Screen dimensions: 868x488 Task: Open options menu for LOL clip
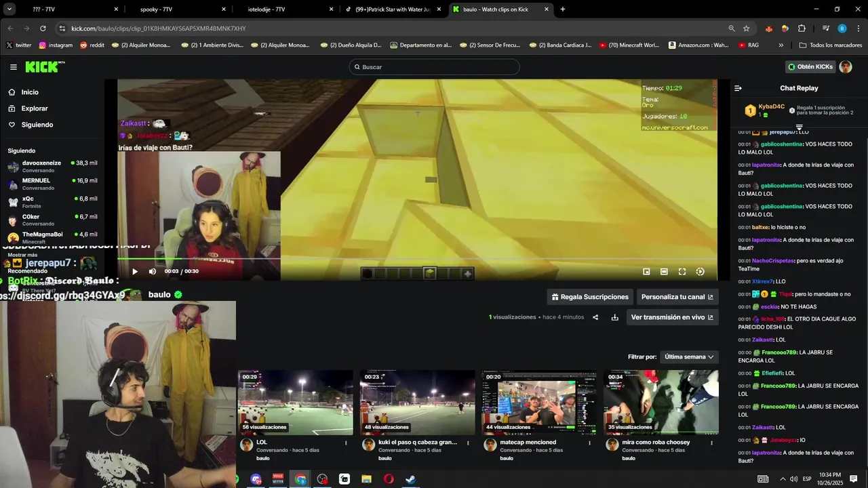click(x=346, y=443)
